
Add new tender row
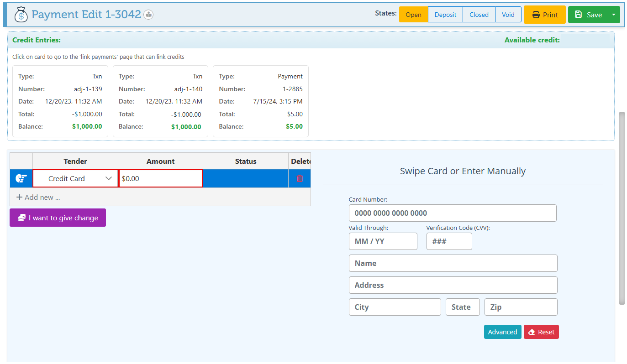pyautogui.click(x=38, y=198)
